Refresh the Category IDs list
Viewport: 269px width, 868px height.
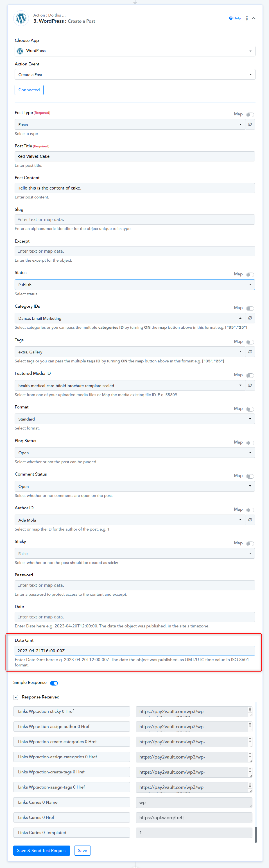click(x=250, y=318)
